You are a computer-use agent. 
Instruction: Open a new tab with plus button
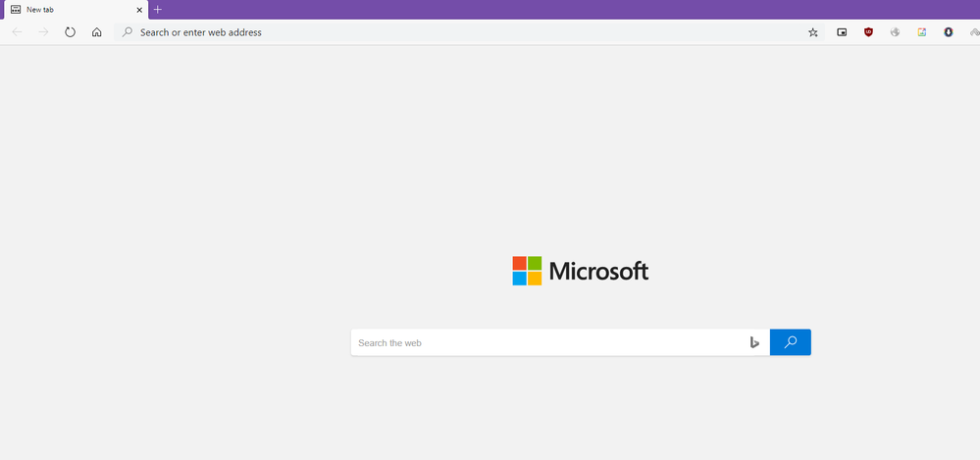pyautogui.click(x=158, y=10)
